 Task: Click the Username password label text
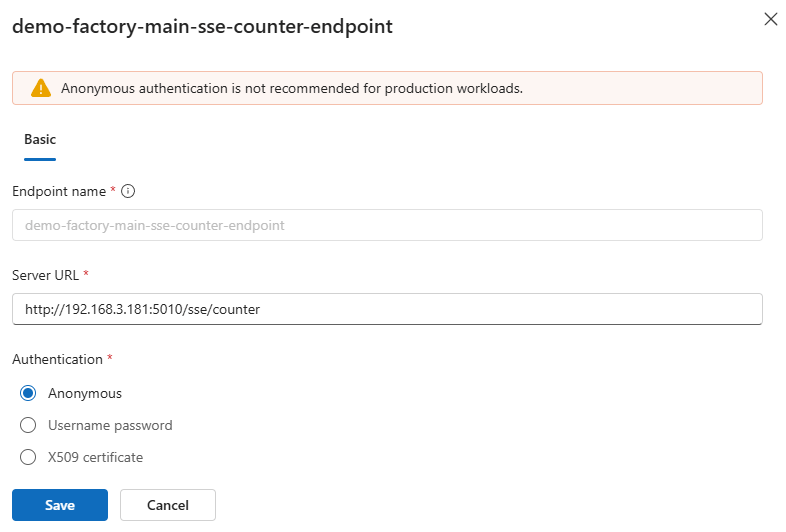pos(110,425)
